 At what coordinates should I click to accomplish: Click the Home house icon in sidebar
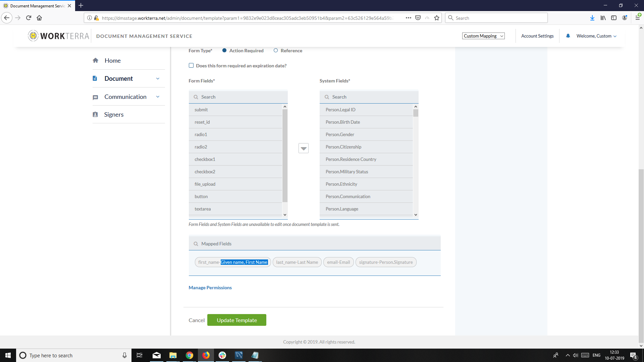(96, 60)
